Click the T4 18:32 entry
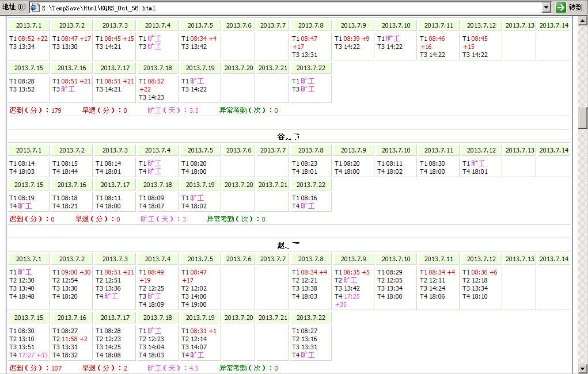The image size is (588, 374). click(x=65, y=355)
